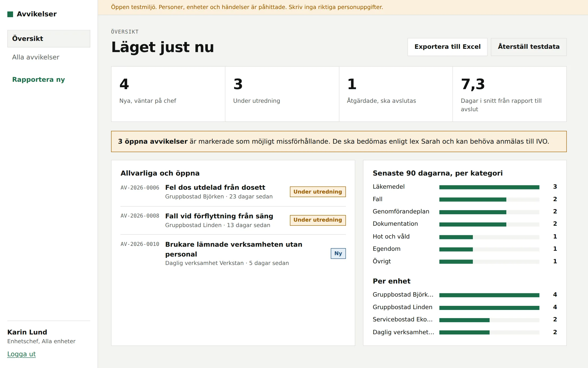Click the Hot och våld category bar
The width and height of the screenshot is (588, 368).
[x=489, y=237]
